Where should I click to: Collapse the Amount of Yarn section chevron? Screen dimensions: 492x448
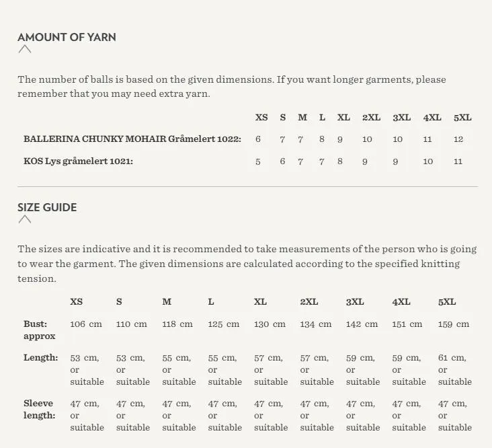point(24,49)
